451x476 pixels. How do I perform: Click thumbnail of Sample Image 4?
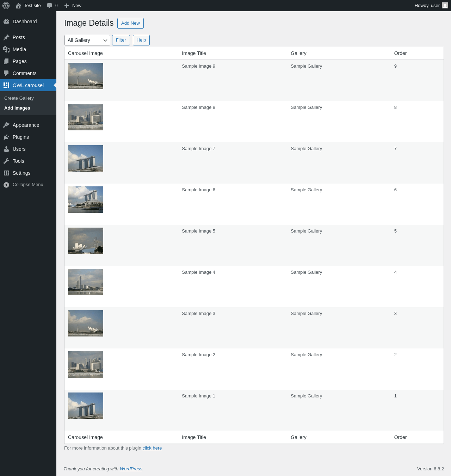pyautogui.click(x=86, y=282)
